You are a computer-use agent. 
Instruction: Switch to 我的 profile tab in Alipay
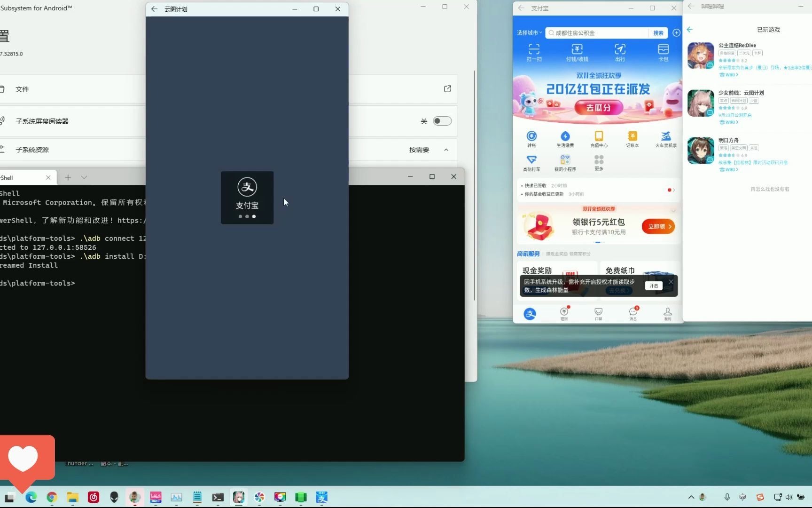click(668, 314)
